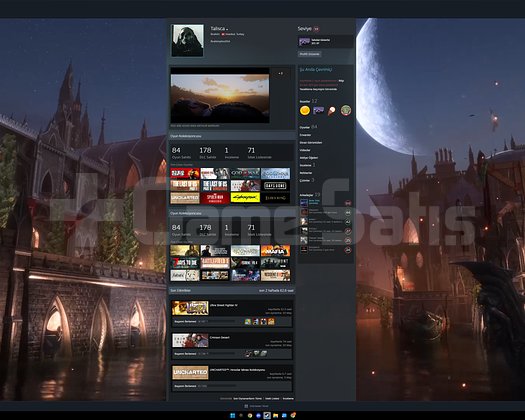Viewport: 525px width, 420px height.
Task: Click the Şu Anda Çevrimiçi status text
Action: click(x=316, y=70)
